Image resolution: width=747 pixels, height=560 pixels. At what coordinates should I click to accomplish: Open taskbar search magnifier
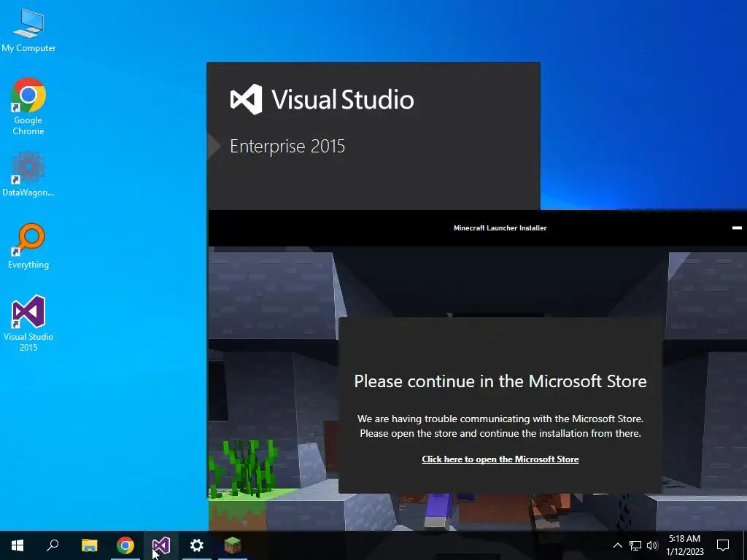(x=53, y=545)
